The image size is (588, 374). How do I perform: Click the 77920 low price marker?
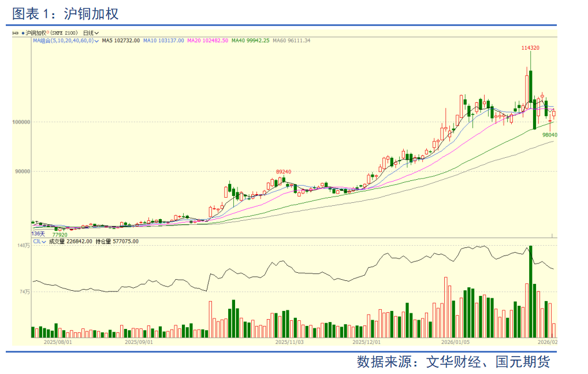tap(59, 235)
